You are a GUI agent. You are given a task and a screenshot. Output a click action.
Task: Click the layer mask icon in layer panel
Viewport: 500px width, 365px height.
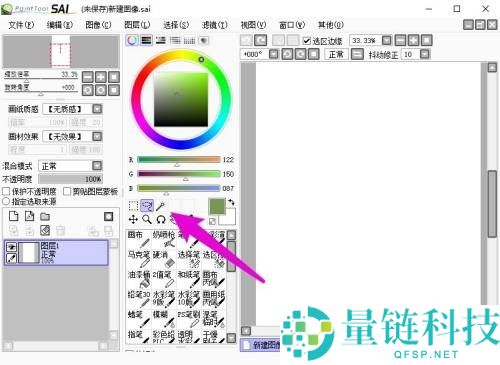(x=109, y=217)
